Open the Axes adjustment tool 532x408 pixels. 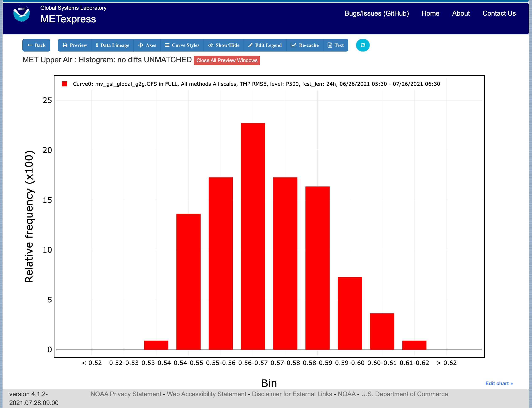click(147, 45)
